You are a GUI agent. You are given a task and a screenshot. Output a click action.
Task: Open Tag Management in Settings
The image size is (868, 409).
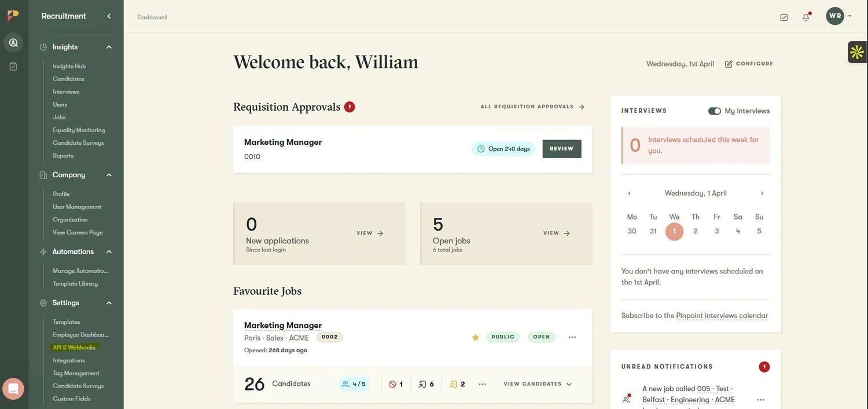[76, 373]
